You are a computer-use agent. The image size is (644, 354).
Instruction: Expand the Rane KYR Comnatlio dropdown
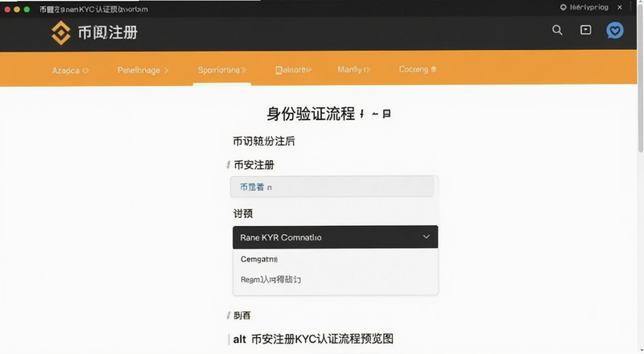coord(335,237)
